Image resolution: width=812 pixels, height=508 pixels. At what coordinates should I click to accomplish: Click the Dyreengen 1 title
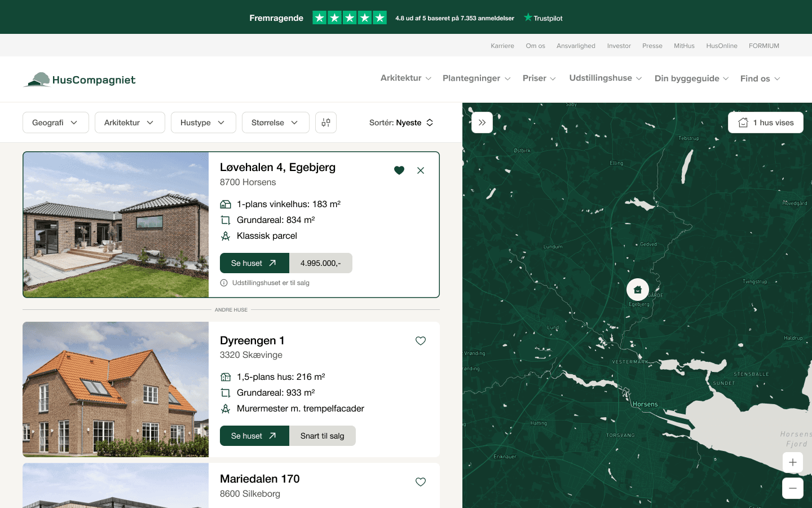click(252, 340)
